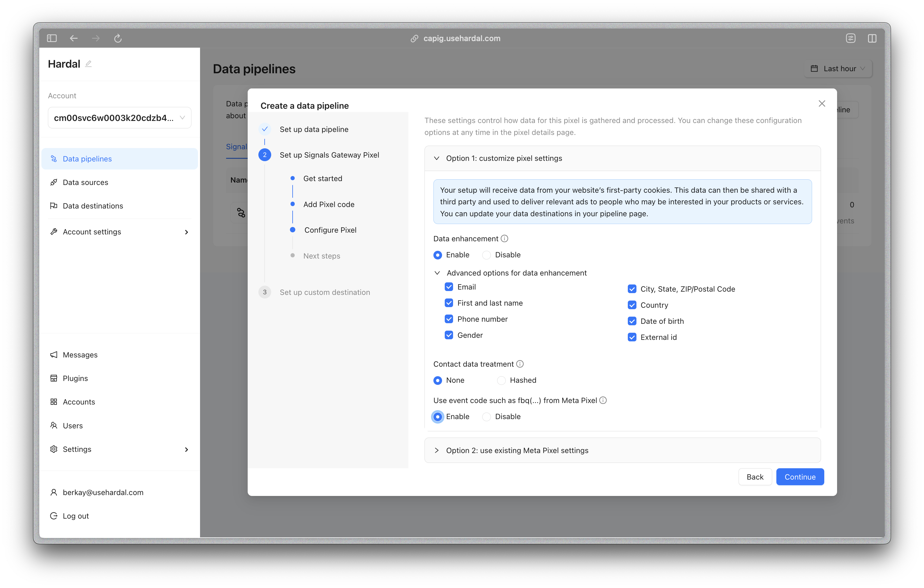Uncheck First and last name checkbox
This screenshot has width=924, height=588.
449,303
